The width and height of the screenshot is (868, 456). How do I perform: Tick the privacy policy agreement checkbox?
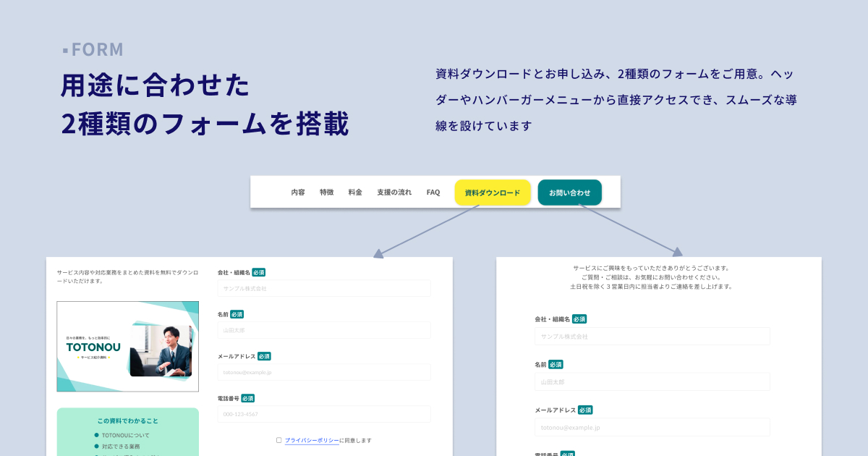point(279,440)
